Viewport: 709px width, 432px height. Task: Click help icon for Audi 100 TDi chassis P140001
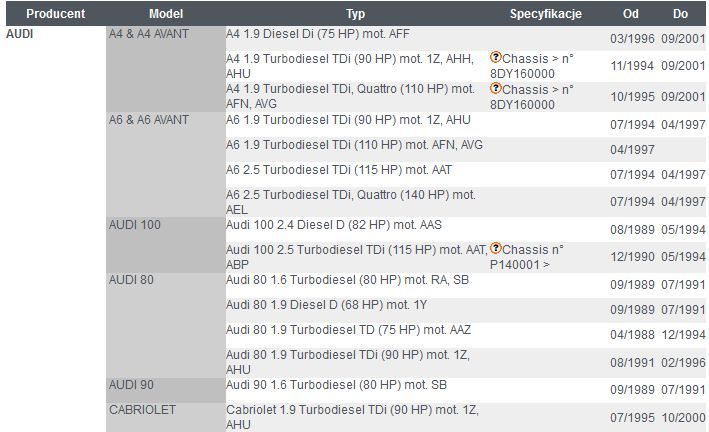click(x=496, y=248)
